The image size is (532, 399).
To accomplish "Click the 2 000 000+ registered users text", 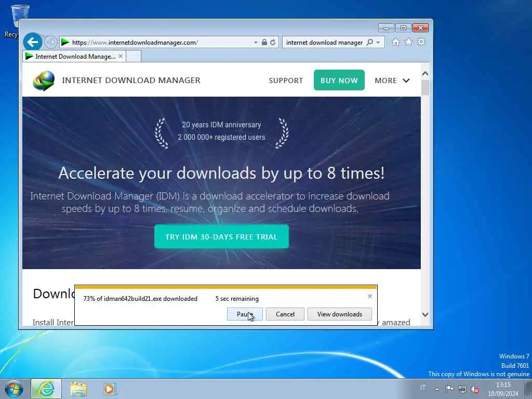I will [x=221, y=137].
